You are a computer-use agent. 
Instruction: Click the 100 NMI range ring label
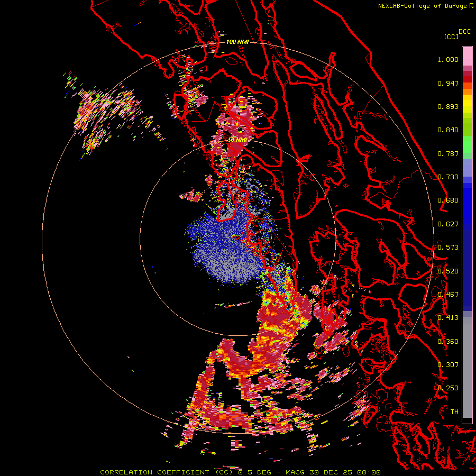[x=237, y=42]
